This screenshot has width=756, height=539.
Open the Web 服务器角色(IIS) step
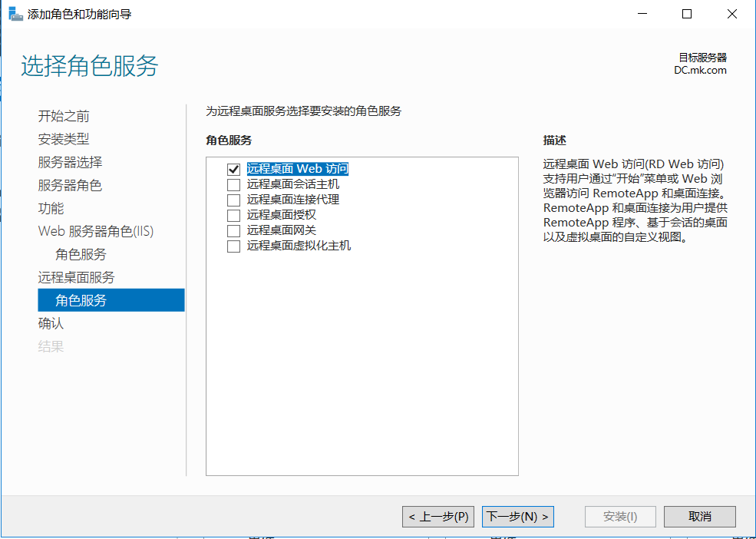point(96,231)
